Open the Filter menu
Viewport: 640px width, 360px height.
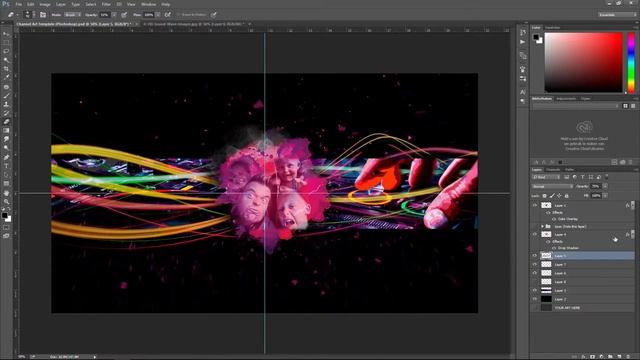tap(106, 4)
